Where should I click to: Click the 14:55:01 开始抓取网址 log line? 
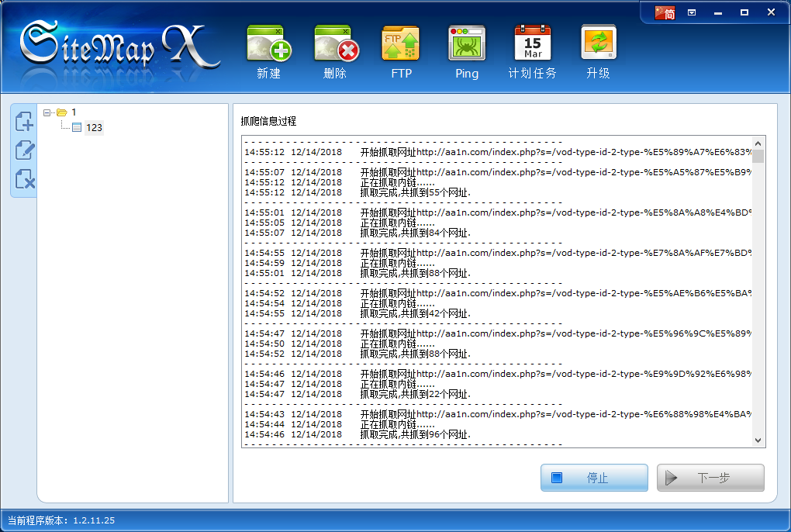point(498,212)
